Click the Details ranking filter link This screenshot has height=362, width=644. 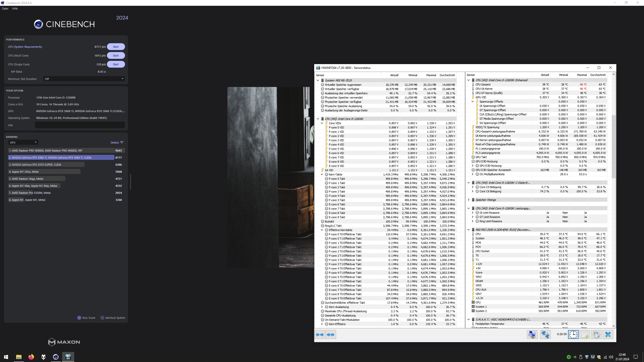click(x=117, y=143)
